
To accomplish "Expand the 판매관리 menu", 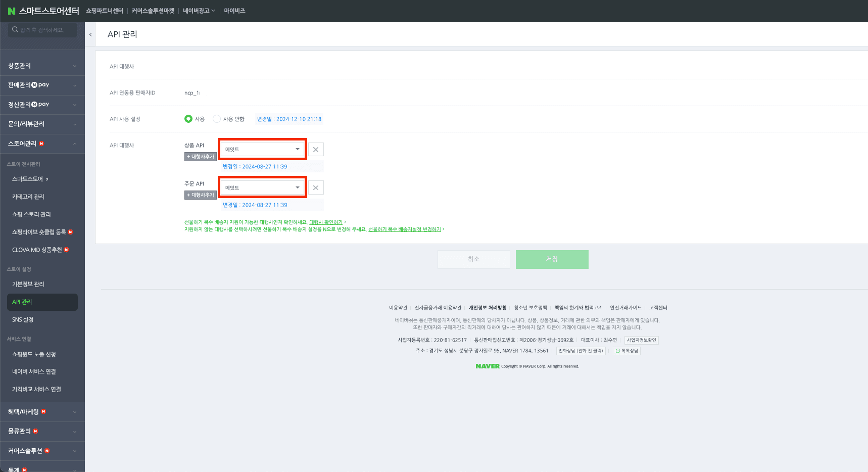I will coord(42,85).
